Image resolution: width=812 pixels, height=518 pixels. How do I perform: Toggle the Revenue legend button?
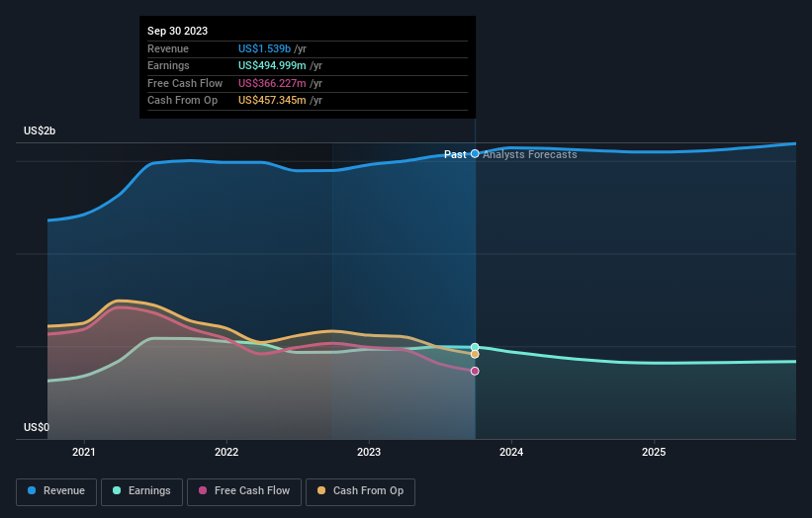[56, 491]
